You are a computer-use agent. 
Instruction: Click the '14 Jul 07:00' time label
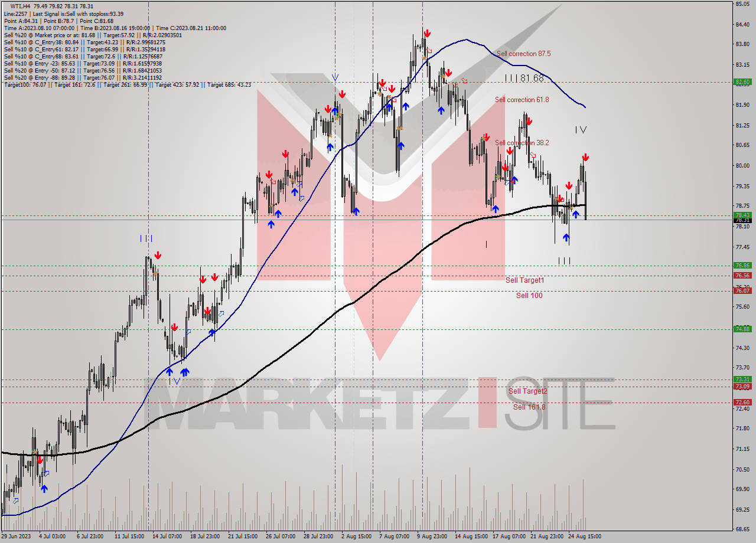pos(166,537)
